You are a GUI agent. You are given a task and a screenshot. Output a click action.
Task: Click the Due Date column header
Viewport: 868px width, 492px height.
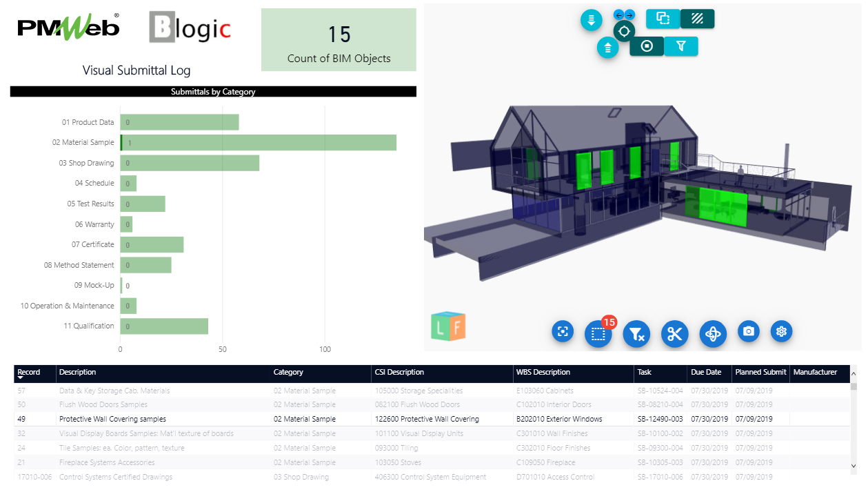tap(705, 373)
